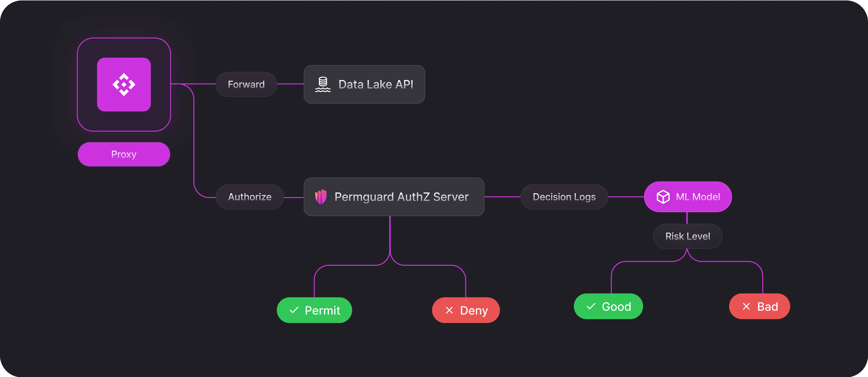868x377 pixels.
Task: Click the X icon in Bad
Action: pos(746,306)
